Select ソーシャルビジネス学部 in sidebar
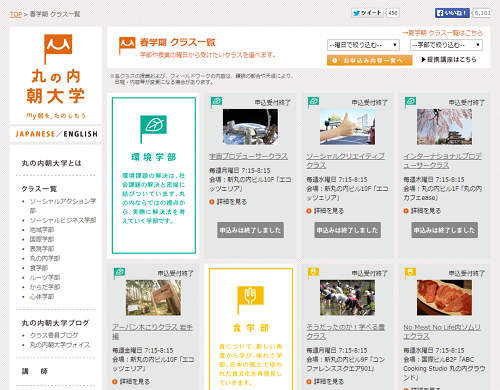Screen dimensions: 500x390 (63, 220)
